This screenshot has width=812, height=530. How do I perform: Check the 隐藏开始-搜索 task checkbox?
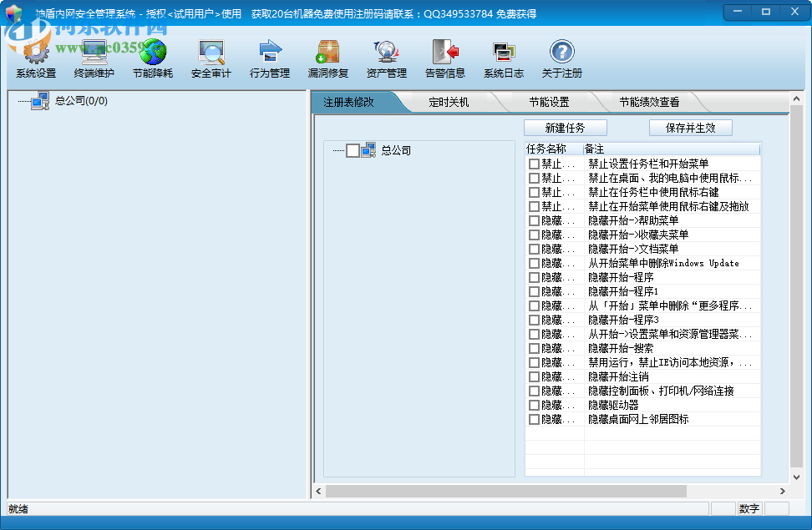[534, 349]
